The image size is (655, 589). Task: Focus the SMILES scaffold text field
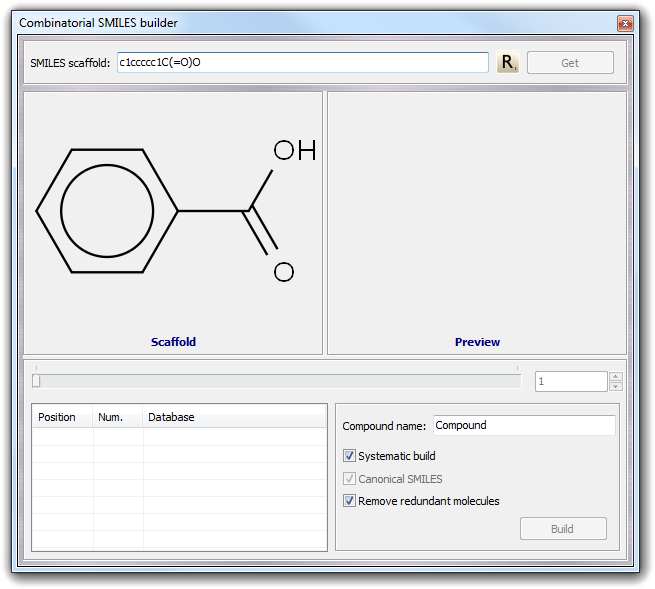point(302,63)
